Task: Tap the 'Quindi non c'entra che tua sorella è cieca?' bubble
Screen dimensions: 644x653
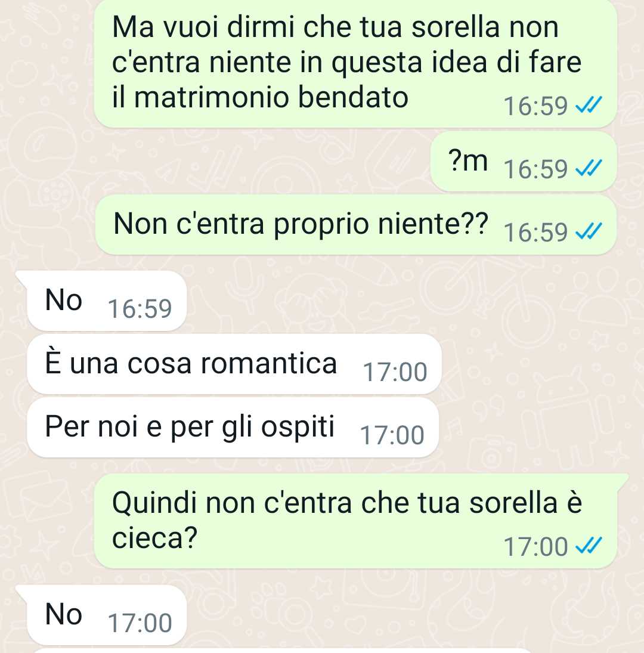Action: click(x=361, y=521)
